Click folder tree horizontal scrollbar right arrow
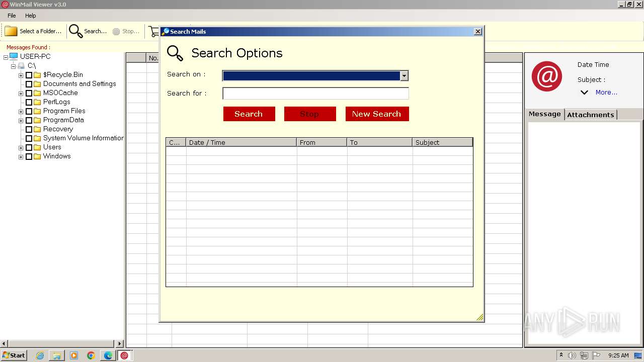The image size is (644, 362). (x=120, y=344)
